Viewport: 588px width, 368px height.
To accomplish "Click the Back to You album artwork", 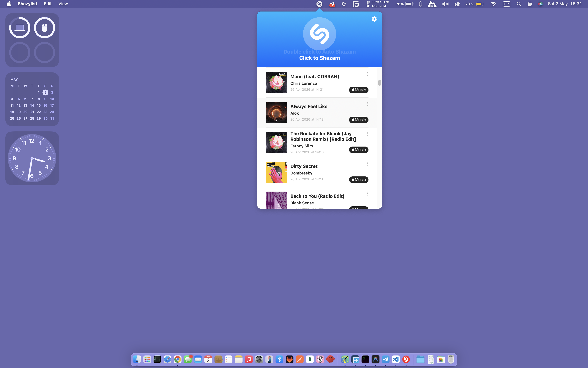I will [x=276, y=200].
